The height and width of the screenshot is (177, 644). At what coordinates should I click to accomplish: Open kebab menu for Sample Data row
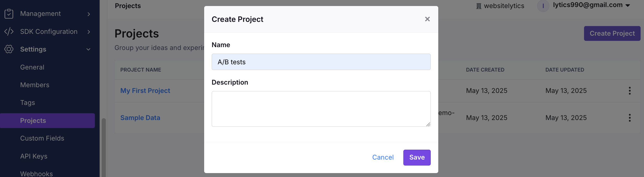(x=630, y=118)
